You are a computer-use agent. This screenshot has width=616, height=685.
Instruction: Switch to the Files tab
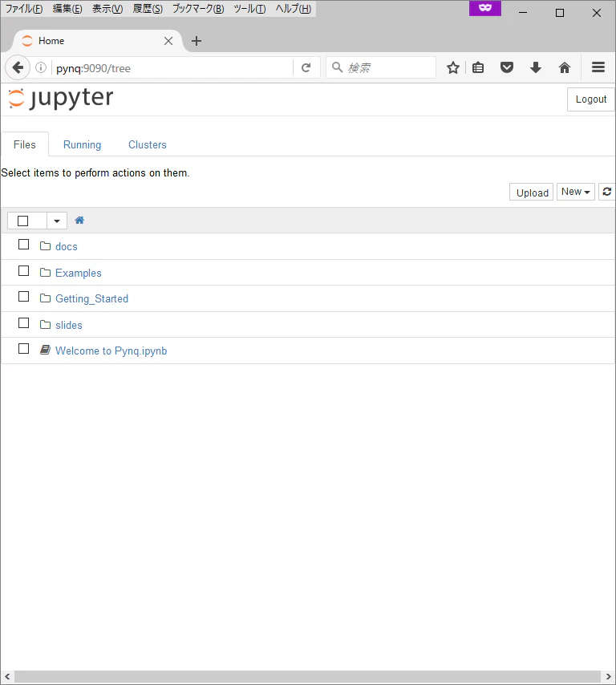[25, 144]
